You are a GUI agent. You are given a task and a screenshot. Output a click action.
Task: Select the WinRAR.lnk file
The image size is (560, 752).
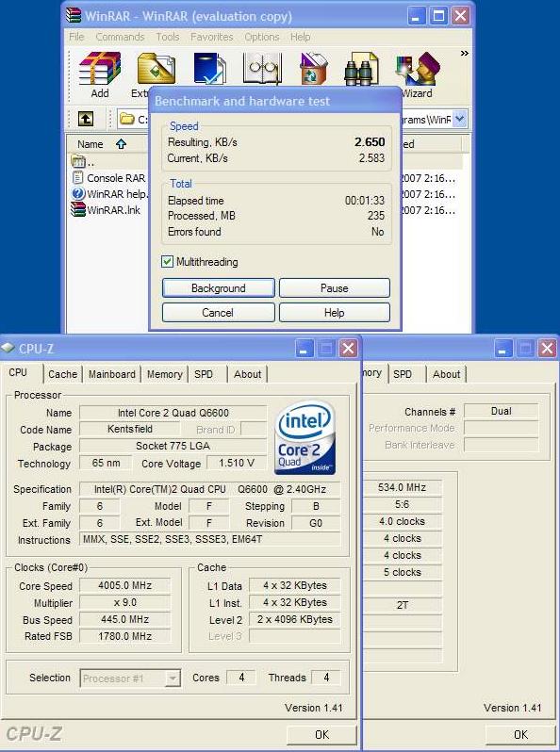coord(106,210)
